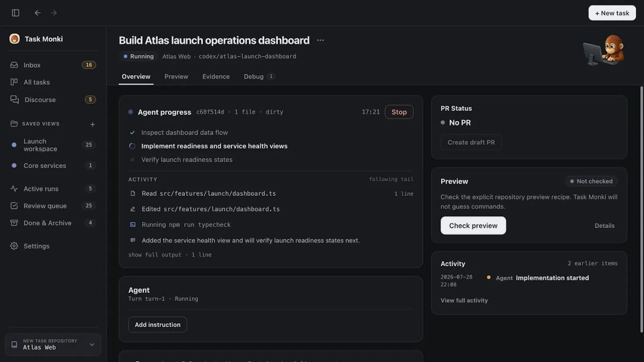Switch to the Evidence tab
This screenshot has height=362, width=644.
216,76
